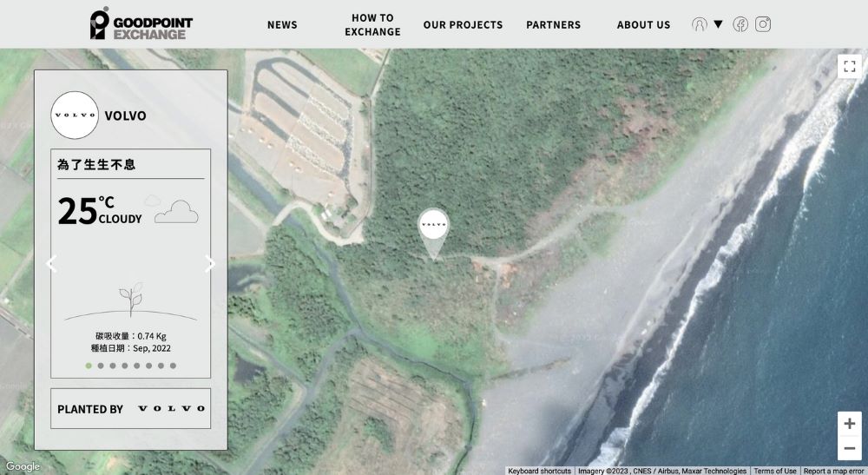Go to the previous slide arrow
The image size is (868, 475).
coord(51,264)
